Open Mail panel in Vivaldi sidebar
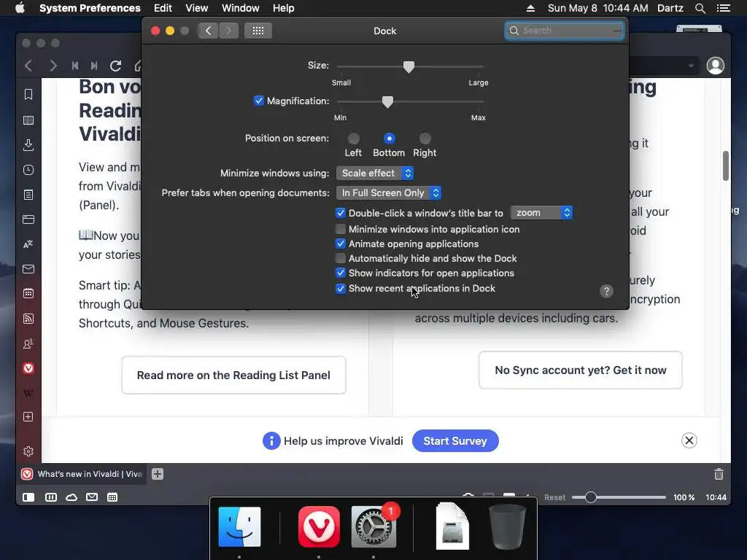This screenshot has height=560, width=747. point(28,269)
